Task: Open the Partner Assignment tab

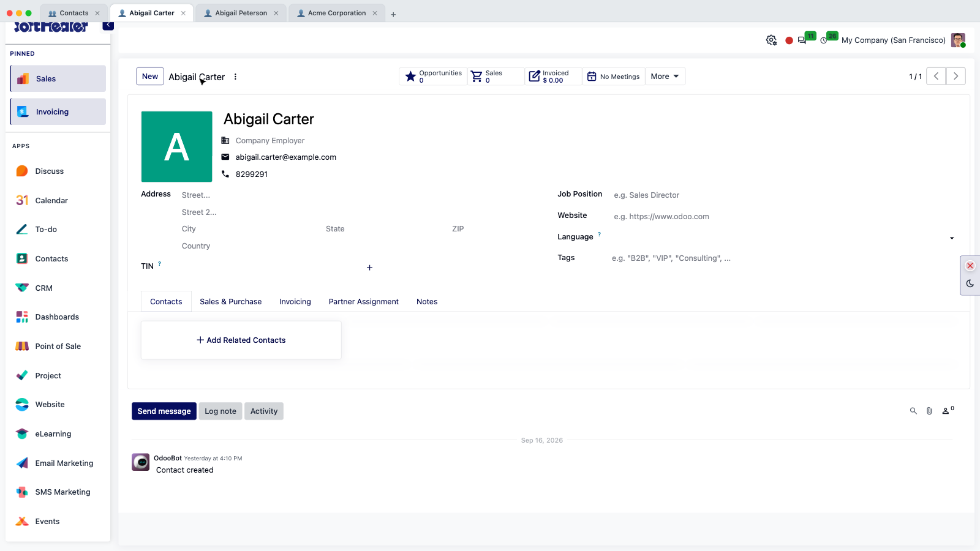Action: point(364,302)
